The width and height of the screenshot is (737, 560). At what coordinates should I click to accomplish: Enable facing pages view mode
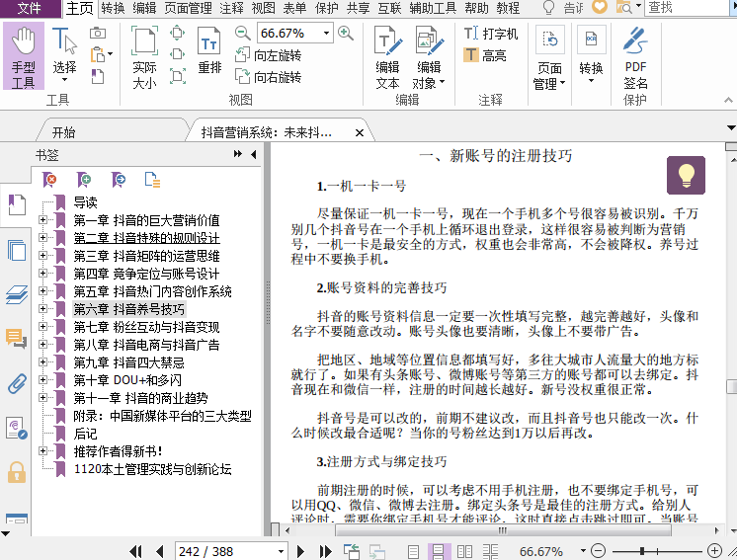tap(465, 551)
